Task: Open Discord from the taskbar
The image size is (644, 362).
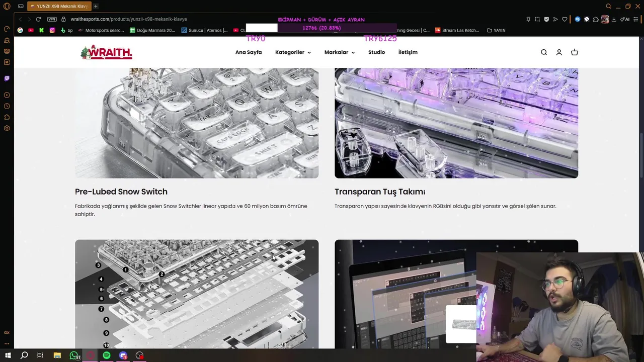Action: [x=123, y=355]
